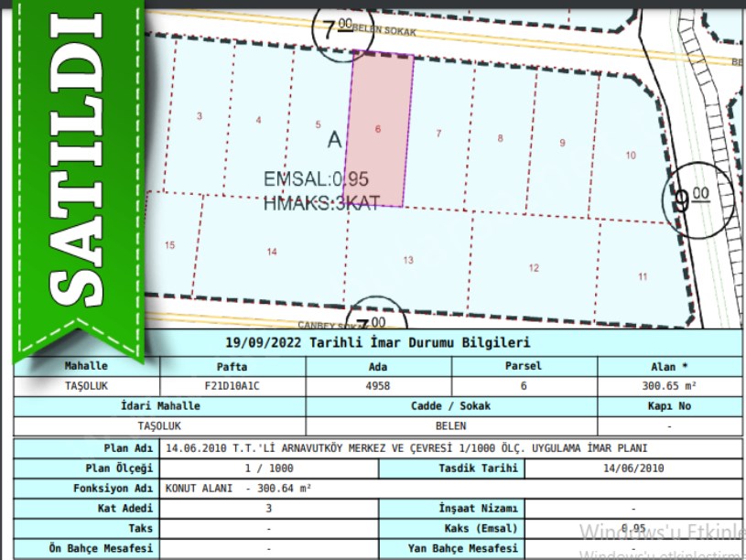This screenshot has height=560, width=746.
Task: Select parcel 10 on the map
Action: 630,156
